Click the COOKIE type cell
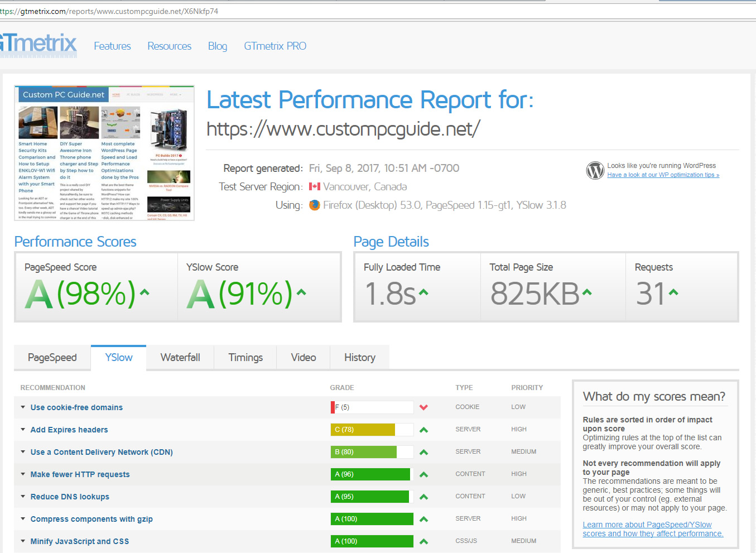 coord(468,407)
